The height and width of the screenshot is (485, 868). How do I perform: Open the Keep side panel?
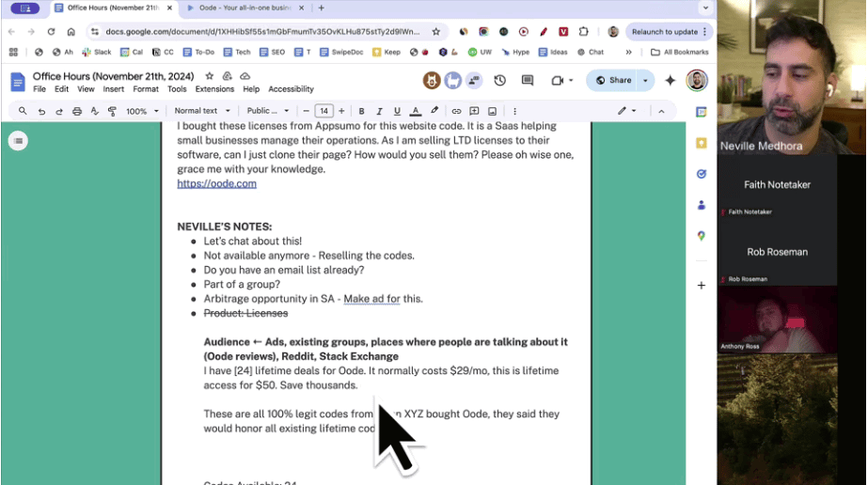702,143
